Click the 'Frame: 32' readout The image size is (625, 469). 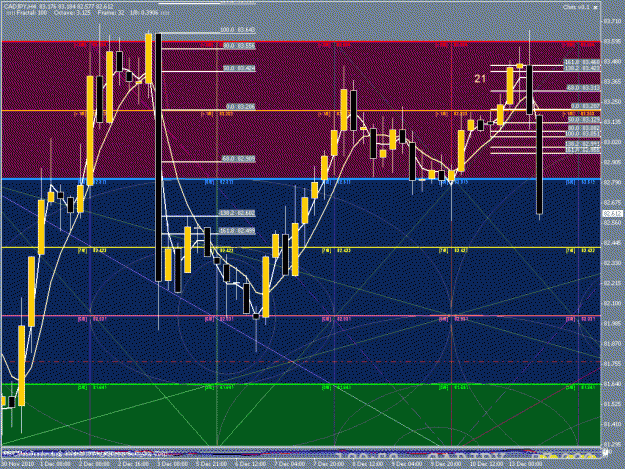point(111,13)
